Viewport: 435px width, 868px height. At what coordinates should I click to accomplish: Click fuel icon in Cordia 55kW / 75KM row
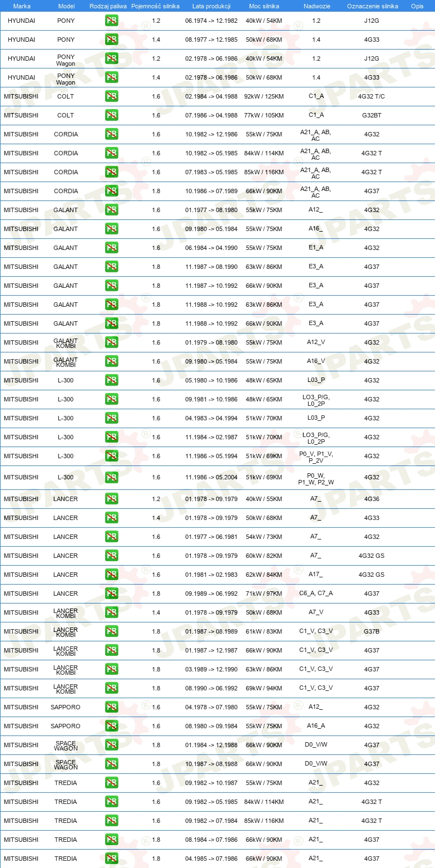tap(111, 134)
